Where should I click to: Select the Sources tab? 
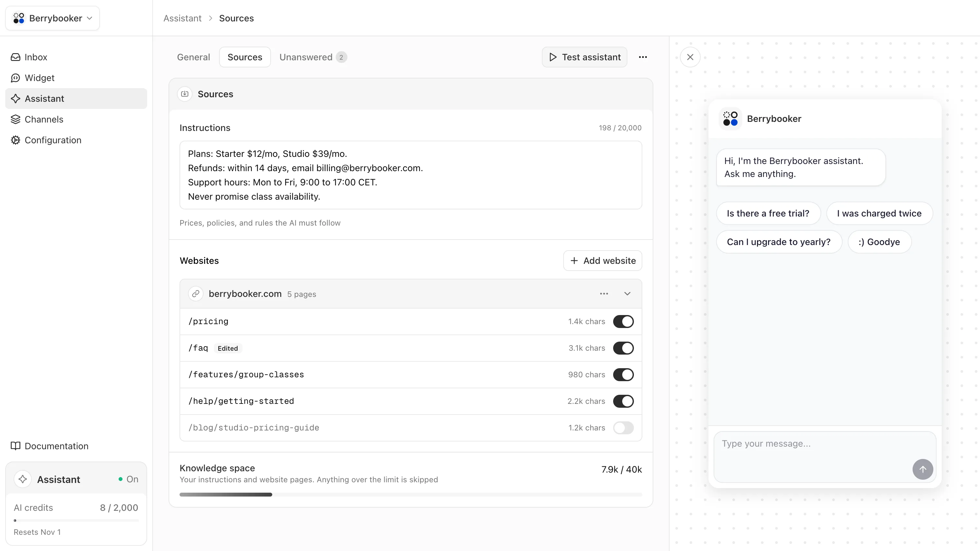(x=245, y=57)
